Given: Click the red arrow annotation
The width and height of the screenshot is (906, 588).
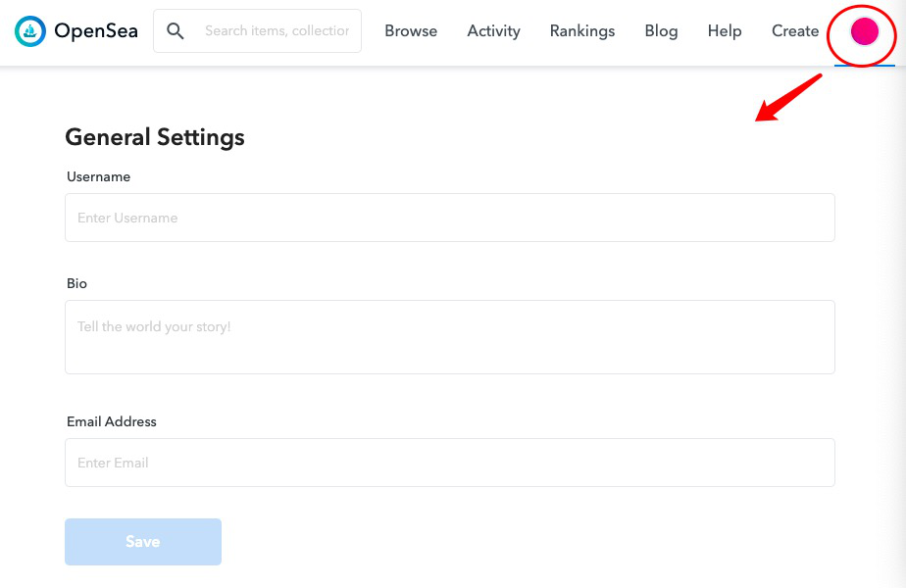Looking at the screenshot, I should pos(787,98).
